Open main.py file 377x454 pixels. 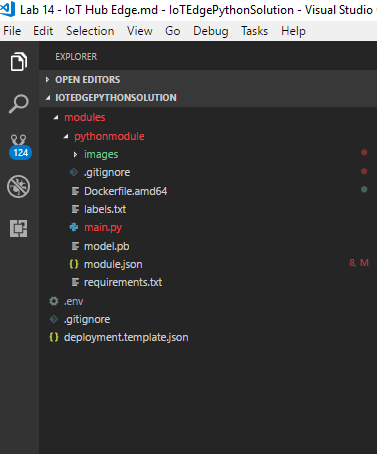pyautogui.click(x=103, y=227)
